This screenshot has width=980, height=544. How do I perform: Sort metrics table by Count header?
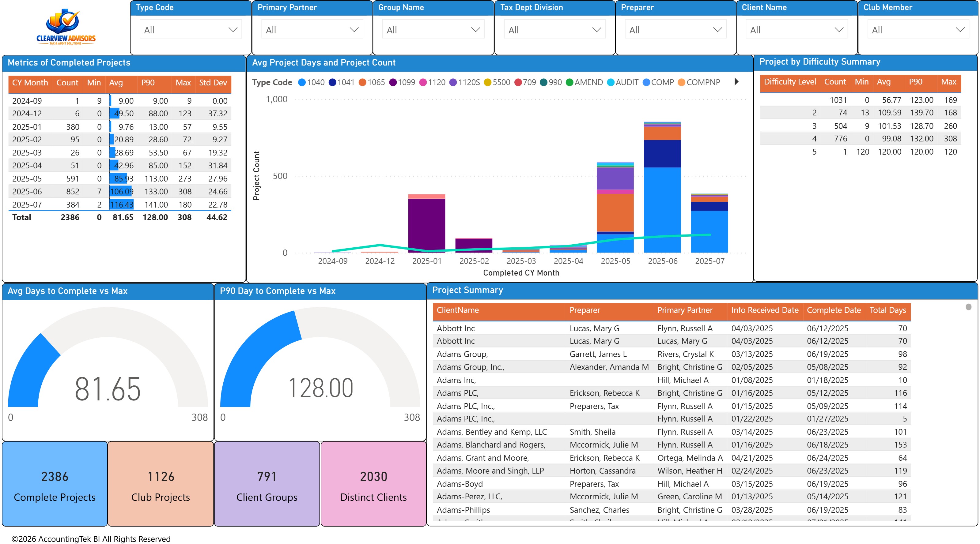(67, 83)
